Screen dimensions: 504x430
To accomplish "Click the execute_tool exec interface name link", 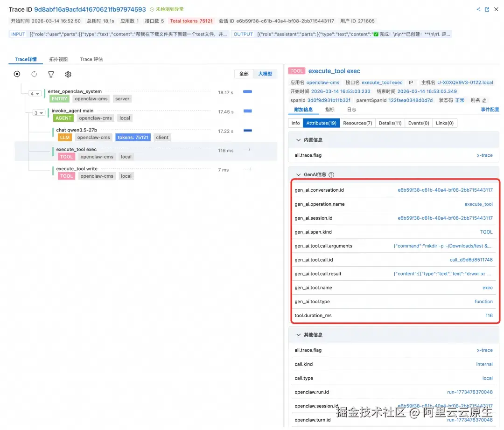I will point(382,83).
